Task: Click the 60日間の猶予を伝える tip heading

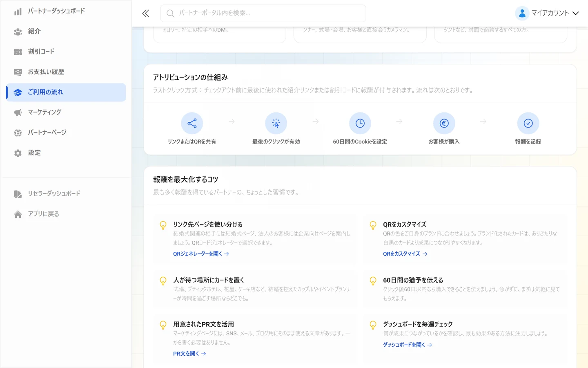Action: point(413,280)
